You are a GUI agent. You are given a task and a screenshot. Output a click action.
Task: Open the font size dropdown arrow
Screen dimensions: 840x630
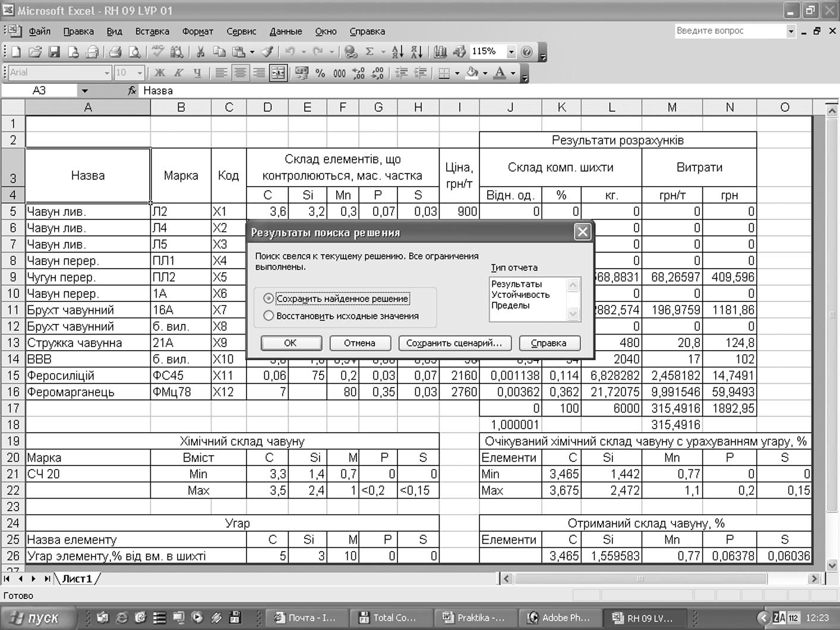coord(140,73)
